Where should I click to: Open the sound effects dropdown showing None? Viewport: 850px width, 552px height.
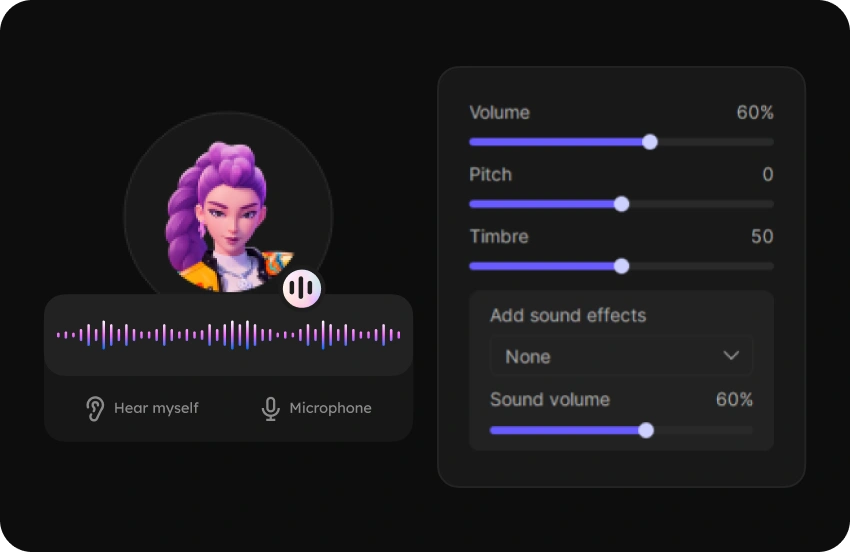pyautogui.click(x=620, y=356)
